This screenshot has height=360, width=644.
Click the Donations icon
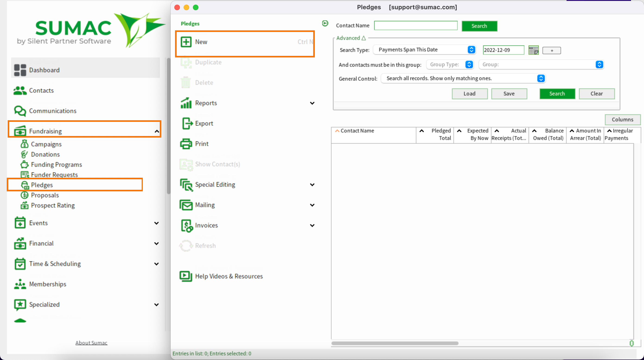pyautogui.click(x=24, y=154)
